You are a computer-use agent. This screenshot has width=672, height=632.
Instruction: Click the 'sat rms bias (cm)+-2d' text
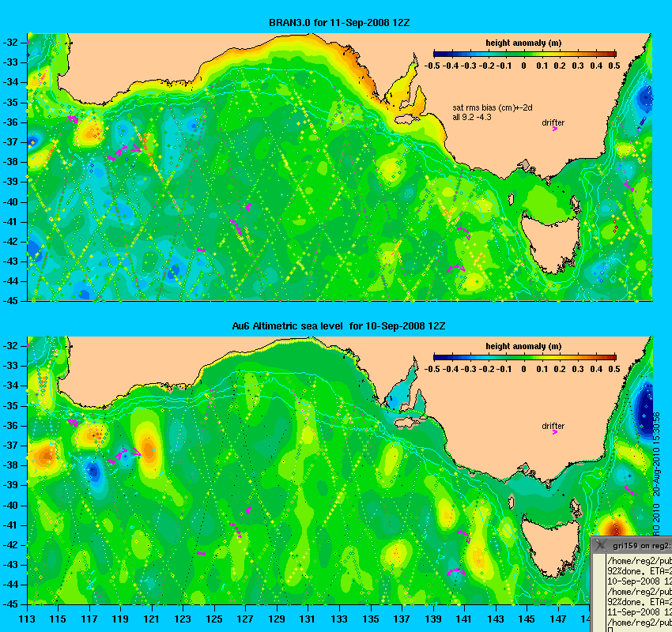493,108
